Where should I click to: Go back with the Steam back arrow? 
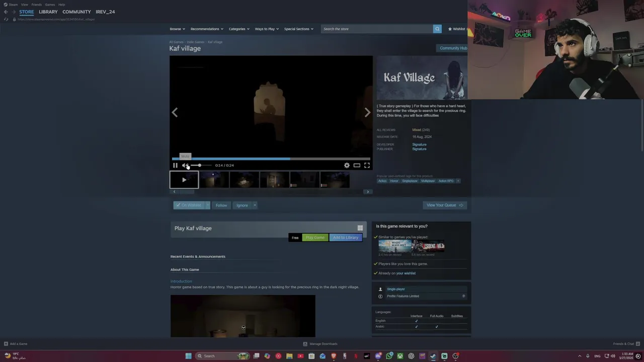[x=6, y=12]
